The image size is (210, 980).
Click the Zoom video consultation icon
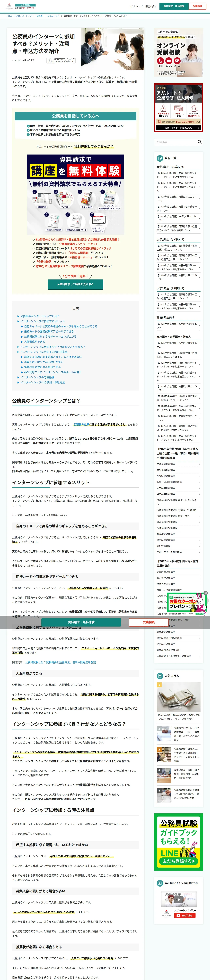(168, 61)
